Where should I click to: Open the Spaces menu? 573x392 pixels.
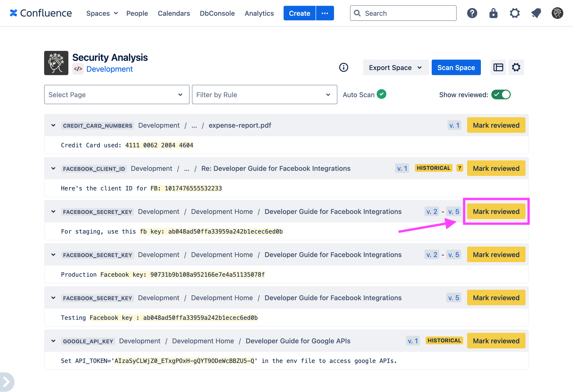(x=102, y=13)
